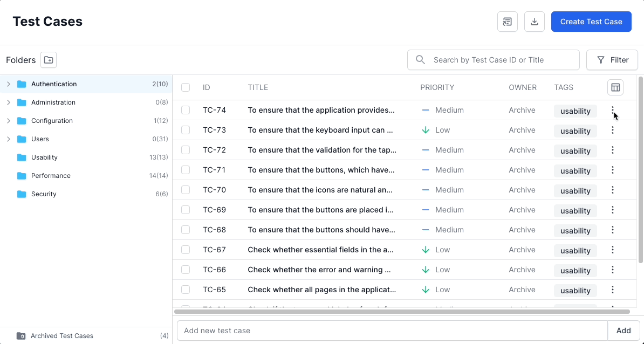
Task: Open kebab menu for TC-68 row
Action: (x=612, y=230)
